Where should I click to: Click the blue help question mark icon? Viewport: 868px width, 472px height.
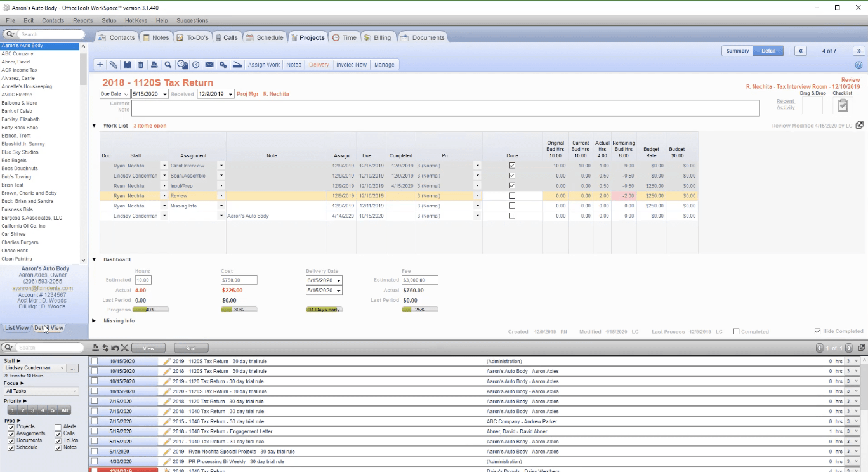858,65
